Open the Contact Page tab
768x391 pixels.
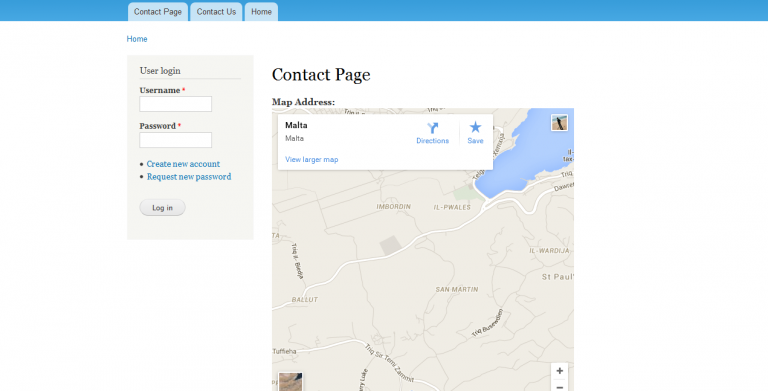pyautogui.click(x=158, y=12)
